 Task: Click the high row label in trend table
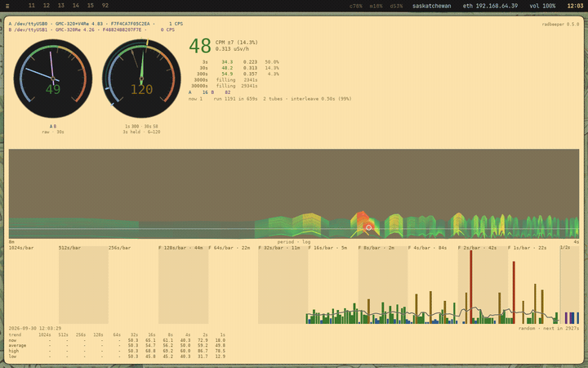[14, 351]
